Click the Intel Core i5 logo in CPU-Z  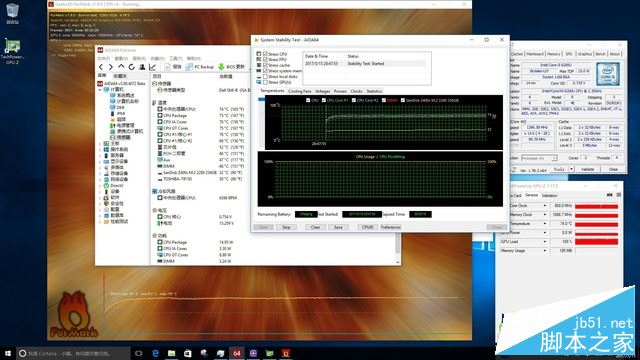(608, 74)
